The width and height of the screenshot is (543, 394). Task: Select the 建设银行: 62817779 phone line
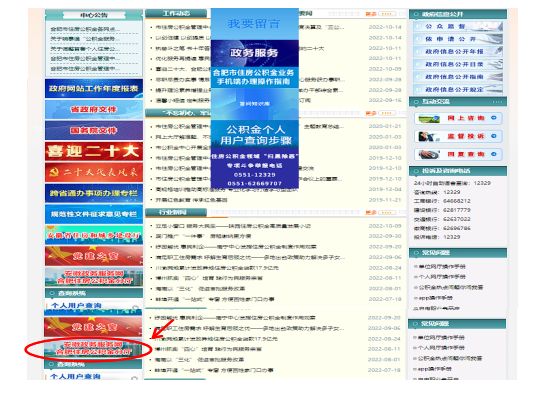[442, 210]
